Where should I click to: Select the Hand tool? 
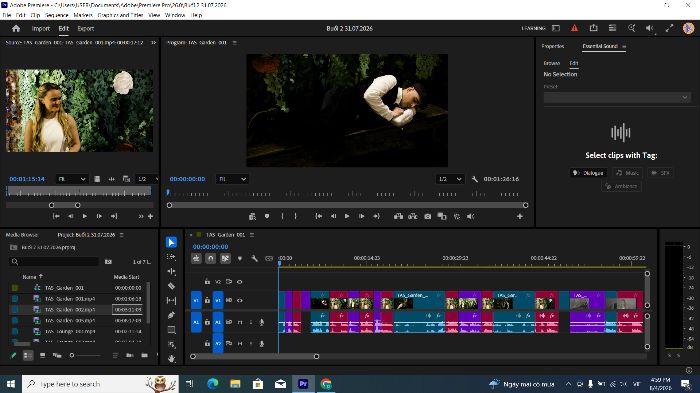[x=171, y=359]
